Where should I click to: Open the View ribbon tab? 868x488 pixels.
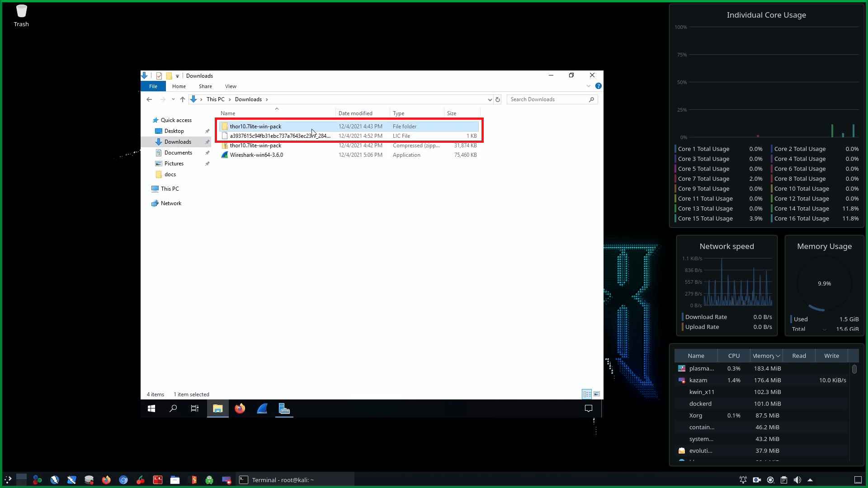point(231,86)
